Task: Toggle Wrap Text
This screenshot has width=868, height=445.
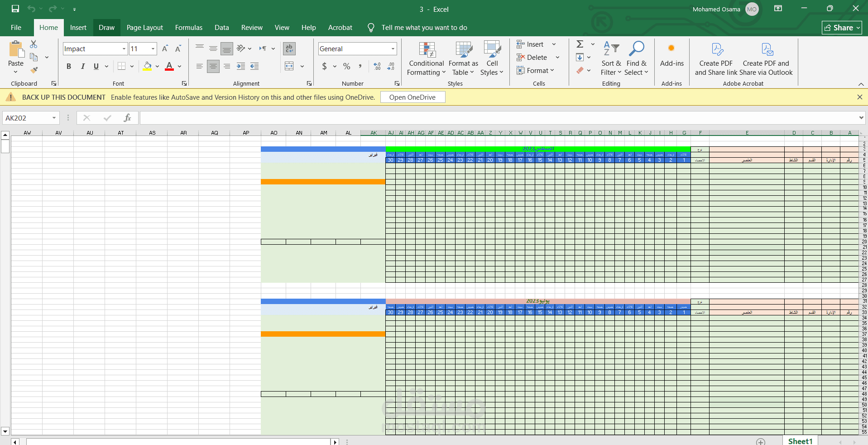Action: (289, 48)
